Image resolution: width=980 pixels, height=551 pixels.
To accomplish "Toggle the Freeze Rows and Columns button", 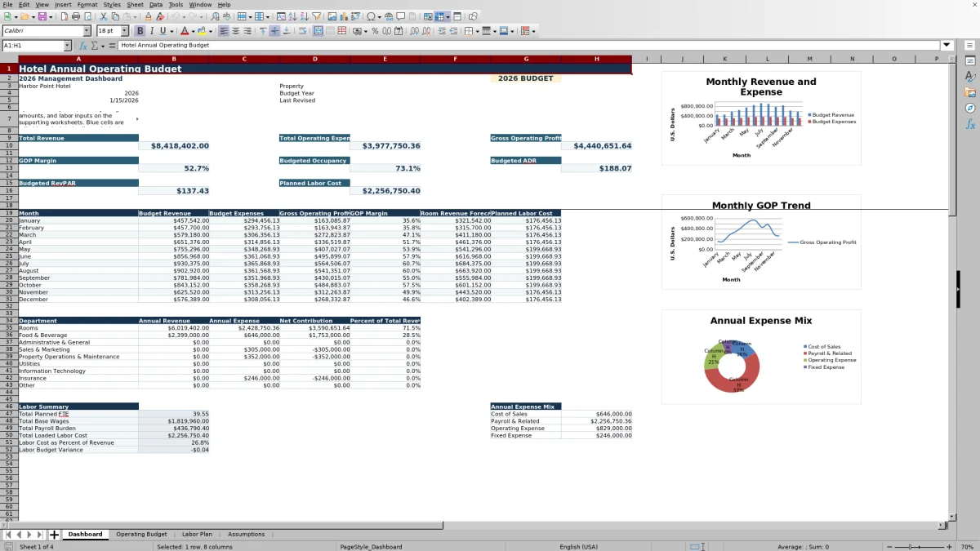I will click(x=439, y=16).
